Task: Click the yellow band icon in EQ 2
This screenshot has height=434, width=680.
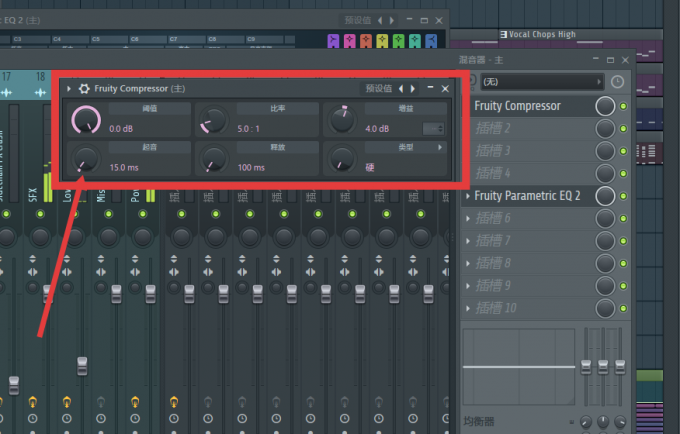Action: pos(382,41)
